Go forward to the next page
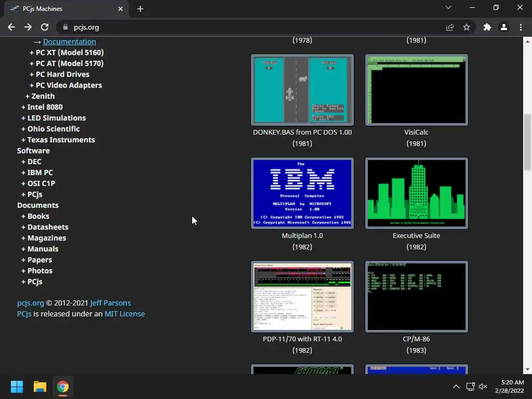Image resolution: width=532 pixels, height=399 pixels. 28,27
